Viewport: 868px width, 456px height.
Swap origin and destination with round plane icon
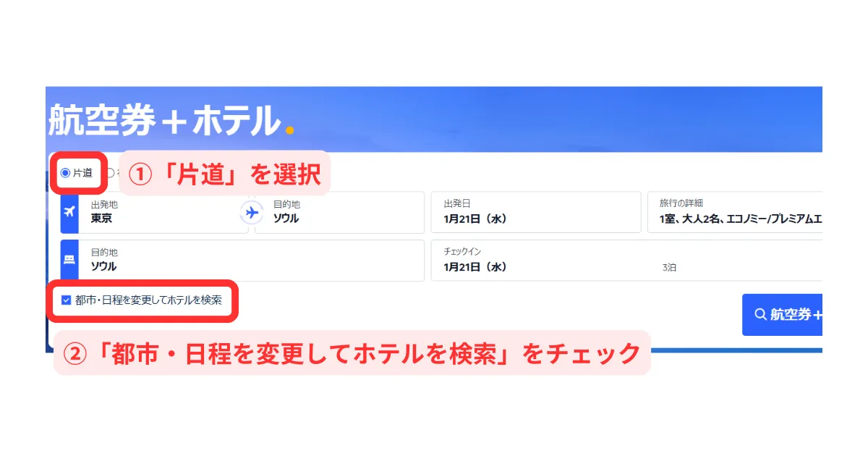(x=252, y=212)
